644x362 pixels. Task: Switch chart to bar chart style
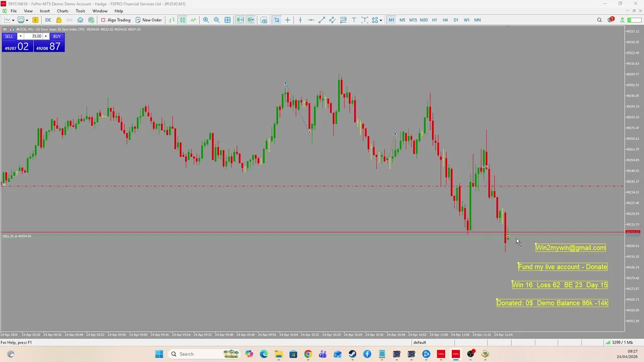point(172,20)
